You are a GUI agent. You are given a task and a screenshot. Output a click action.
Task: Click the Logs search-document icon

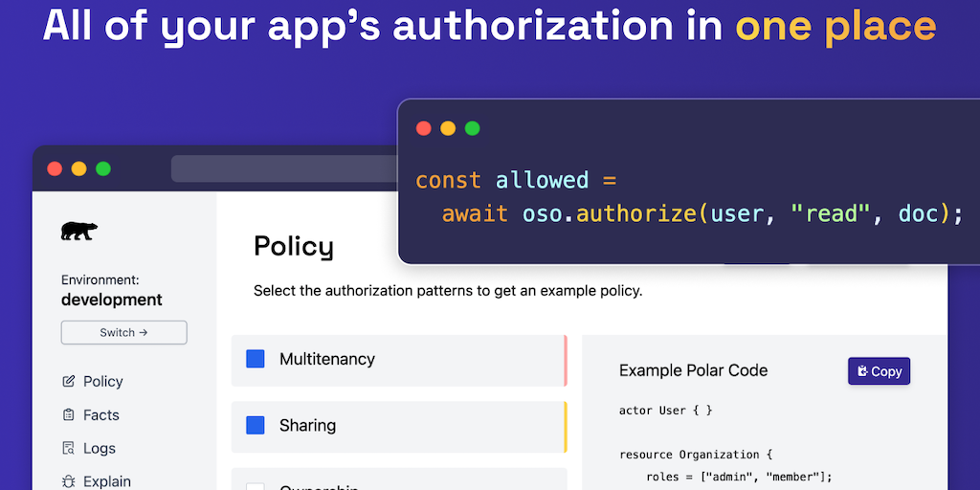click(x=69, y=448)
